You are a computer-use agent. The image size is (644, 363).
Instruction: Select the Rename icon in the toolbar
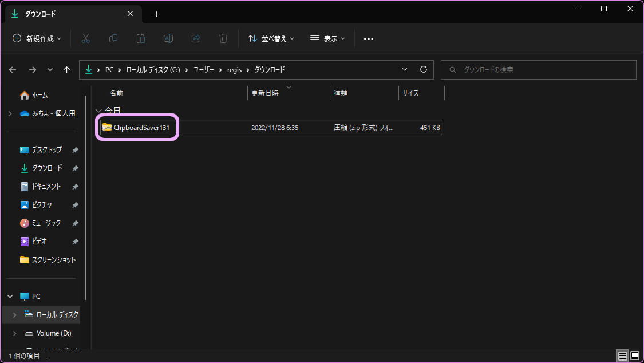pos(168,38)
